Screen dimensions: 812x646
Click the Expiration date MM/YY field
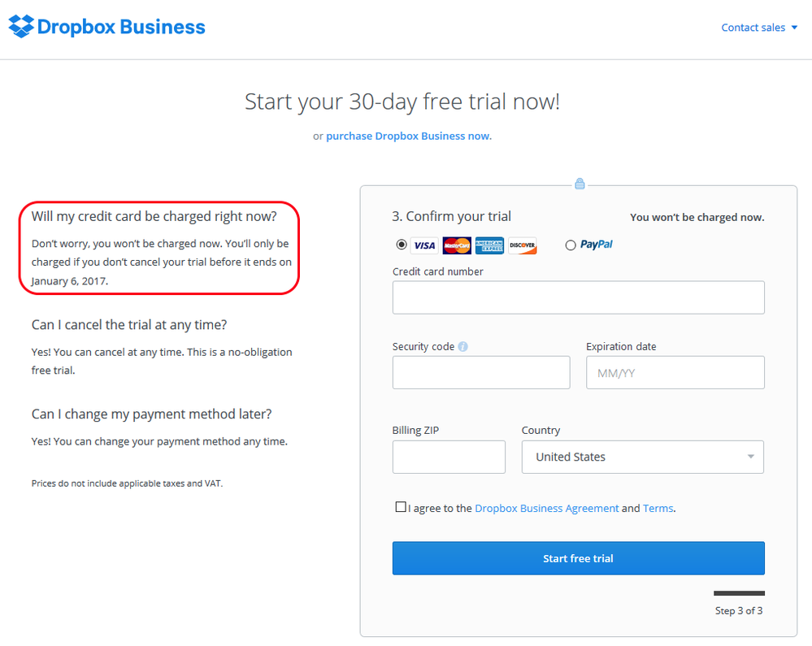(x=675, y=372)
